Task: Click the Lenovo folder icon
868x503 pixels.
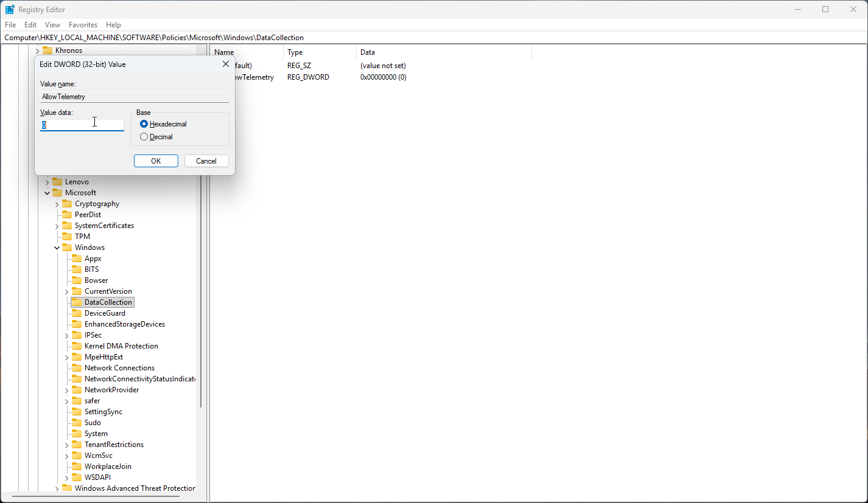Action: click(57, 182)
